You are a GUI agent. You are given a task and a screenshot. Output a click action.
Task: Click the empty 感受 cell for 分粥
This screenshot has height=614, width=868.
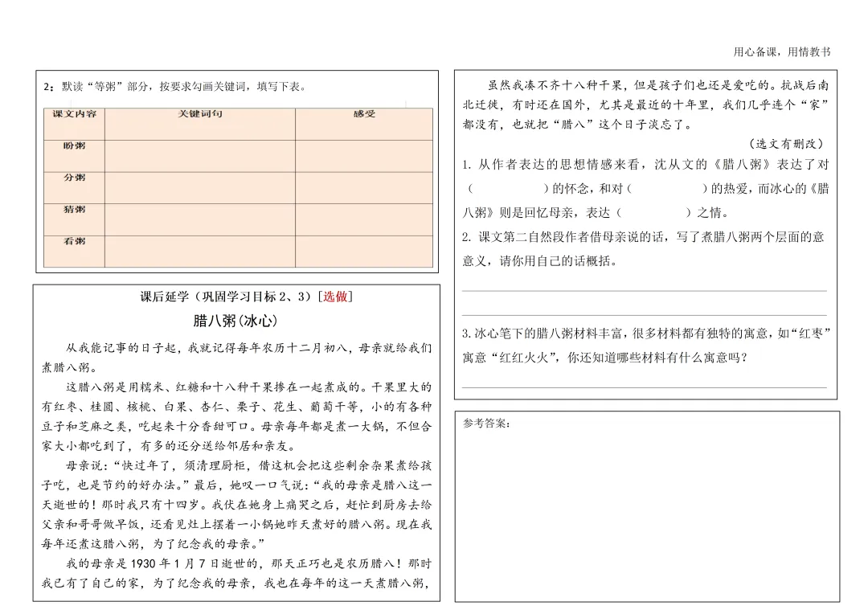click(364, 188)
